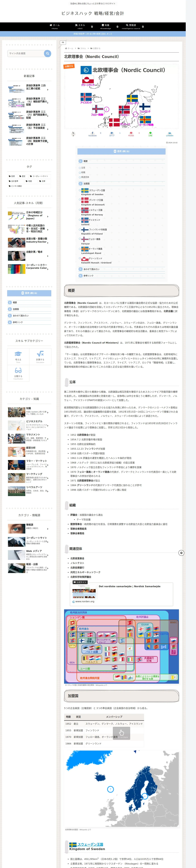Open the スキル breadcrumb link
The height and width of the screenshot is (868, 196).
(x=83, y=48)
